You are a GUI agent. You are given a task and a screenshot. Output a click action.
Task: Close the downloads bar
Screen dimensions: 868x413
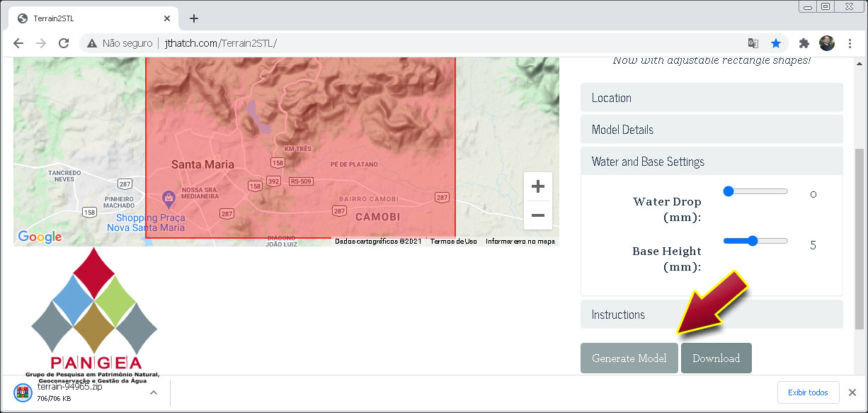[852, 392]
